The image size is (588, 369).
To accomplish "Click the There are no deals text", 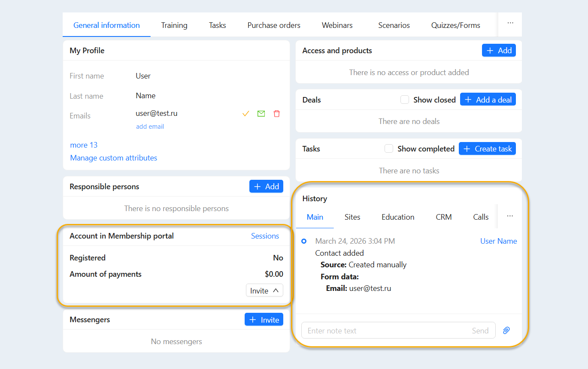I will [x=409, y=121].
